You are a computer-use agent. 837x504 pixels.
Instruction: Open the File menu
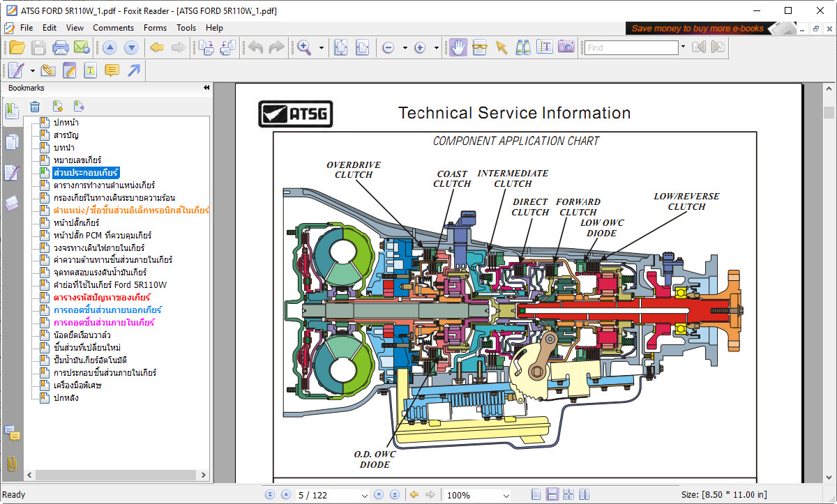click(27, 28)
